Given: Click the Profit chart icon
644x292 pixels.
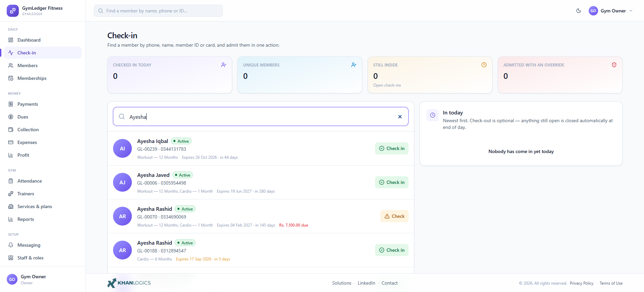Looking at the screenshot, I should click(x=11, y=155).
